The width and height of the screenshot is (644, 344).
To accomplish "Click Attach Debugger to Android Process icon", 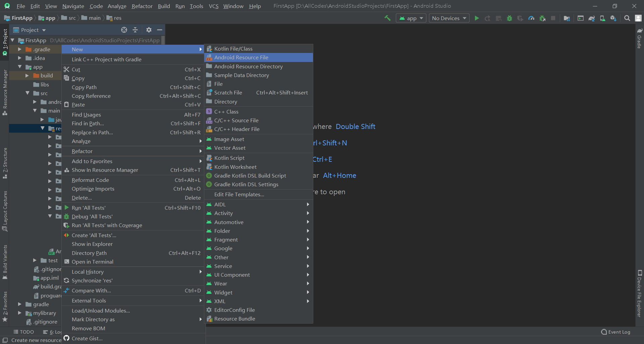I will (542, 18).
